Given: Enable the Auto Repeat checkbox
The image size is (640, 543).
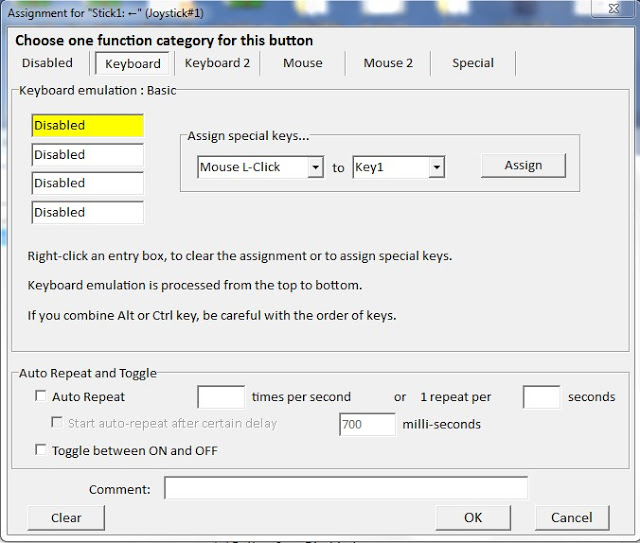Looking at the screenshot, I should tap(40, 397).
